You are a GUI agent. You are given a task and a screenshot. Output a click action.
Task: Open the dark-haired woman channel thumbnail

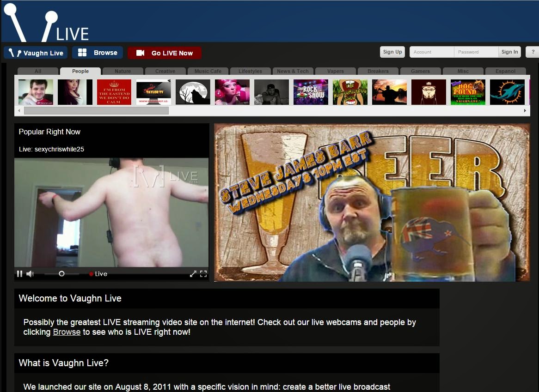tap(75, 92)
